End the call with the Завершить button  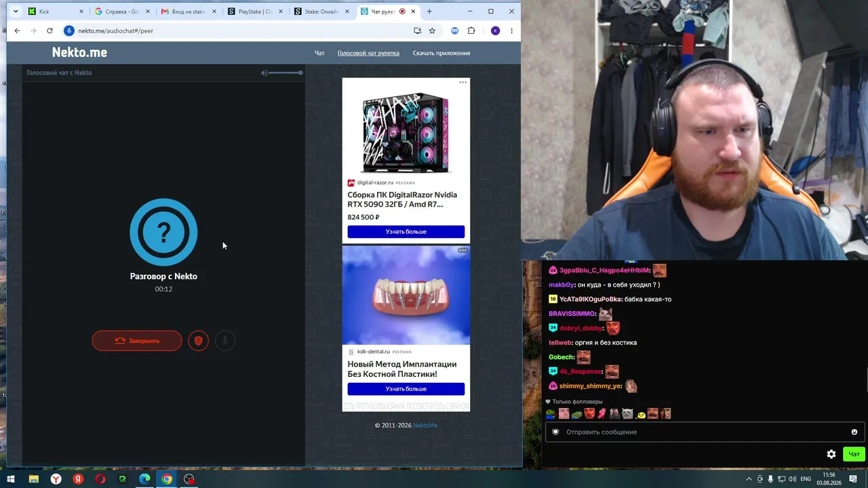point(137,340)
